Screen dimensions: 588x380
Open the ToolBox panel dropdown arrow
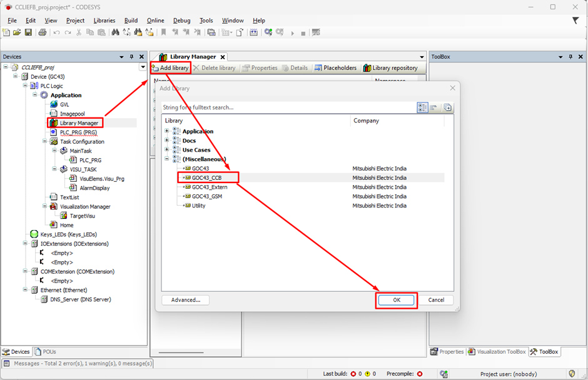coord(560,57)
